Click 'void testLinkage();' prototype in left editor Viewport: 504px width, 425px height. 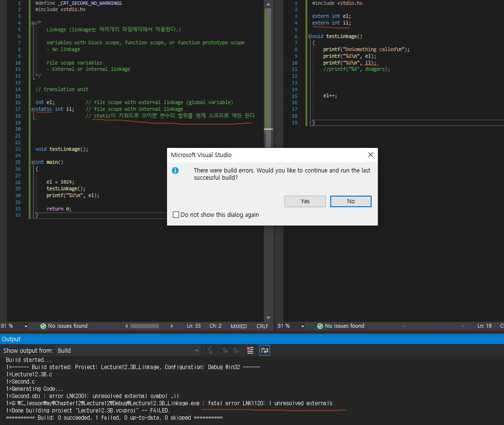pos(62,149)
